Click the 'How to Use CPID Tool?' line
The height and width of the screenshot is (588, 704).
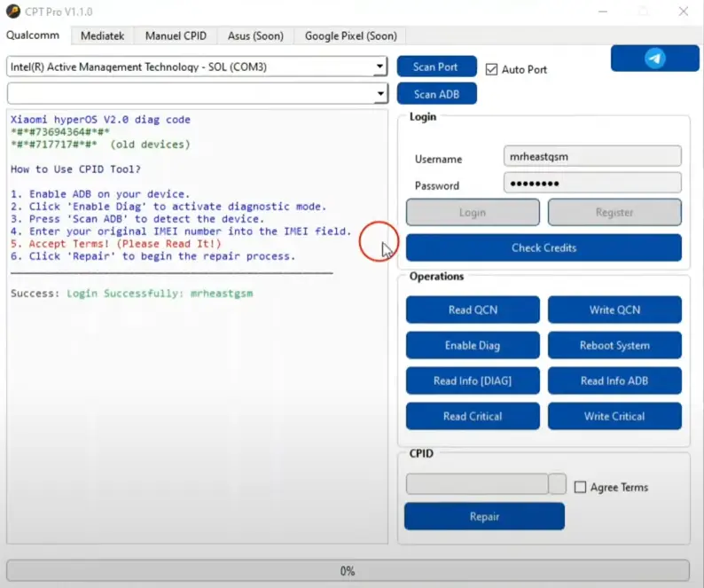click(76, 169)
